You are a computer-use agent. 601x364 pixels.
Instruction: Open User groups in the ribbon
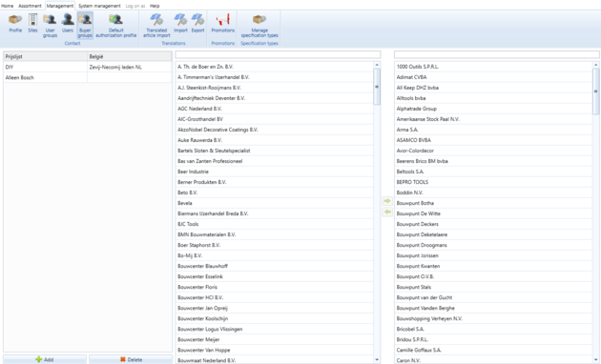[x=50, y=26]
